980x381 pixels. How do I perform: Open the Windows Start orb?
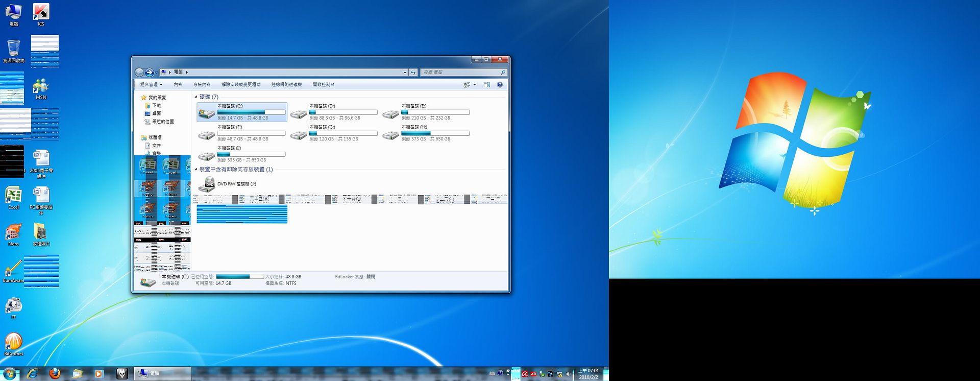tap(10, 374)
